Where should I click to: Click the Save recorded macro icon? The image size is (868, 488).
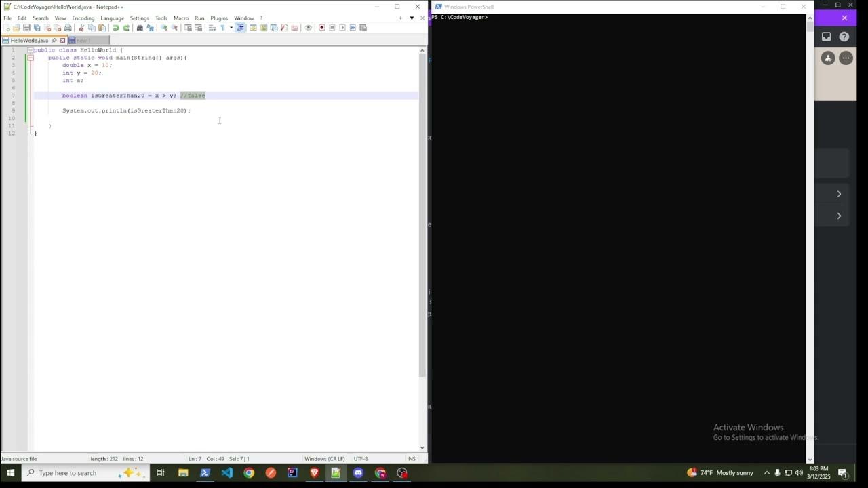click(363, 28)
